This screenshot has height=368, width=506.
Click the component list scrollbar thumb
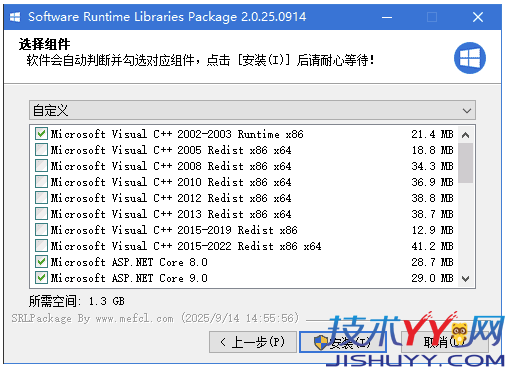465,163
